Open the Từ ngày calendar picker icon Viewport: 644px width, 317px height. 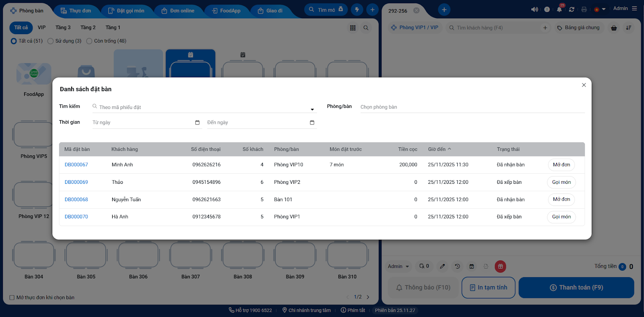197,122
